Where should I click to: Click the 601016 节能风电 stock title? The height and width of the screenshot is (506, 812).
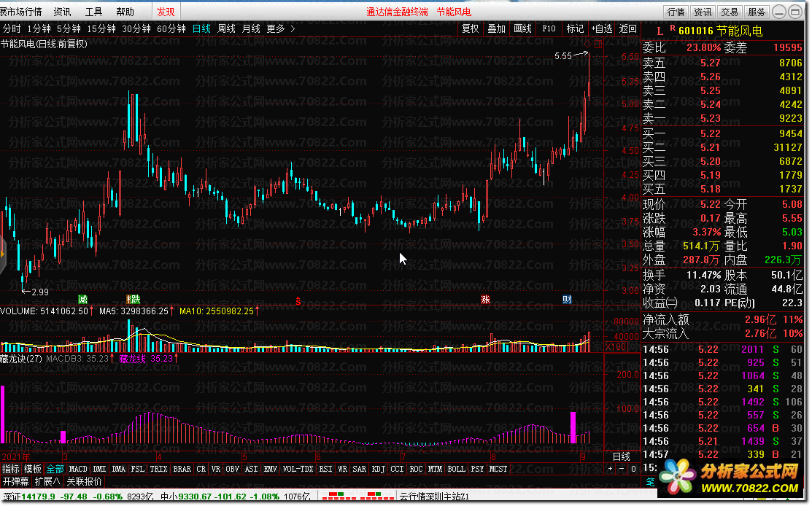pyautogui.click(x=720, y=31)
